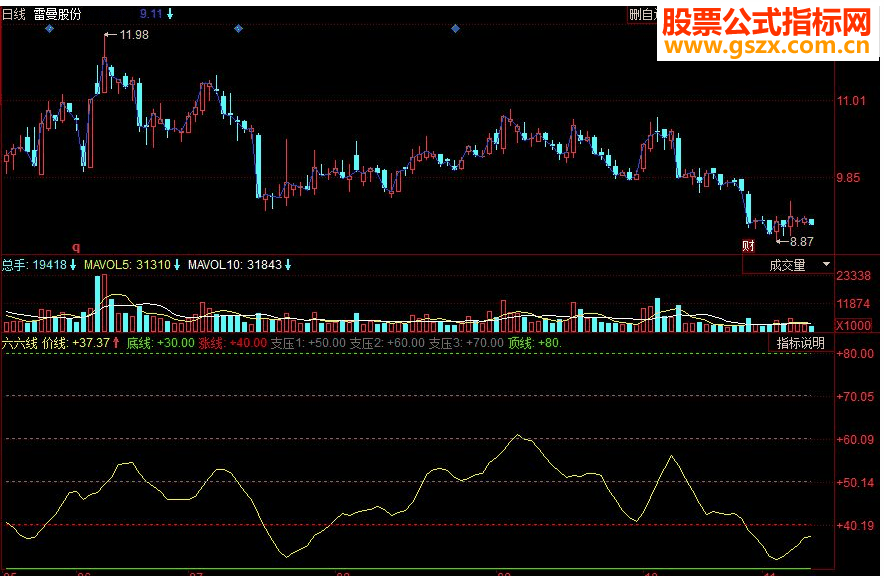Click the middle blue diamond info marker
884x578 pixels.
pos(238,28)
